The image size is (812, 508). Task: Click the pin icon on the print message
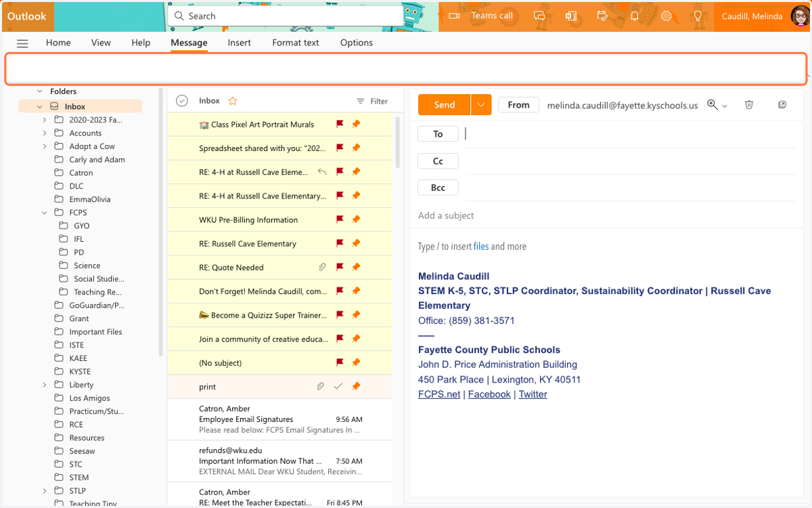click(356, 386)
